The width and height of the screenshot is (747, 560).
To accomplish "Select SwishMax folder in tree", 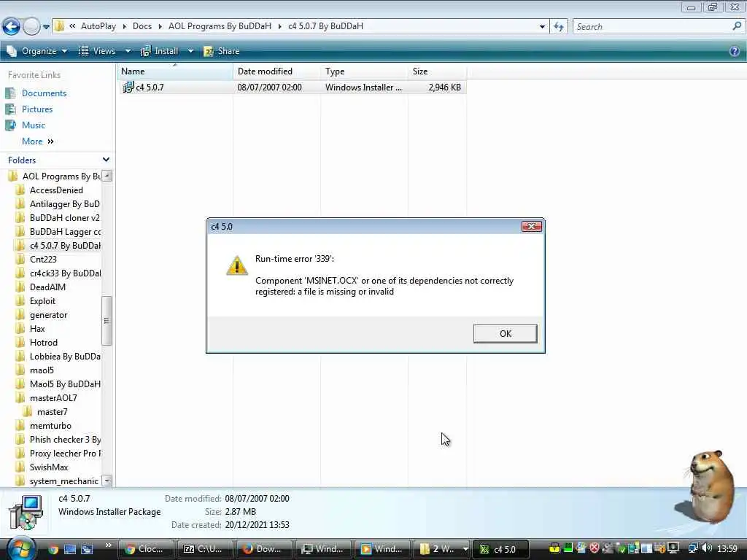I will tap(49, 467).
